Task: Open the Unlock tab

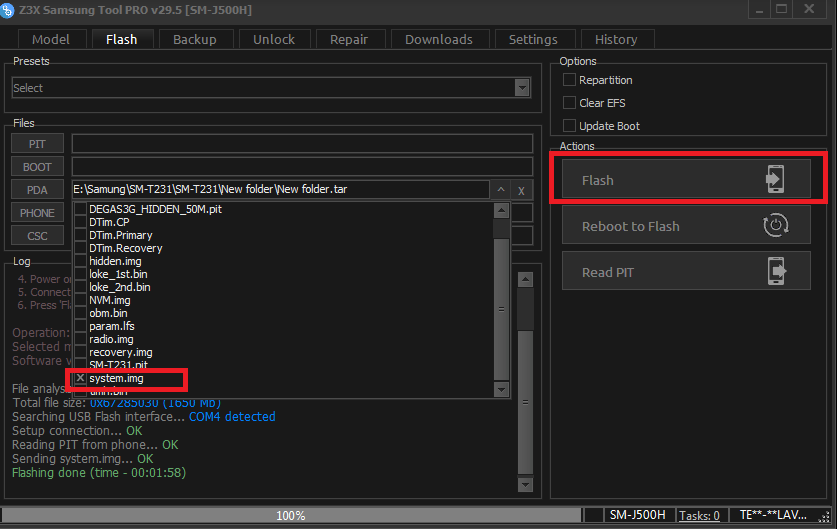Action: (273, 39)
